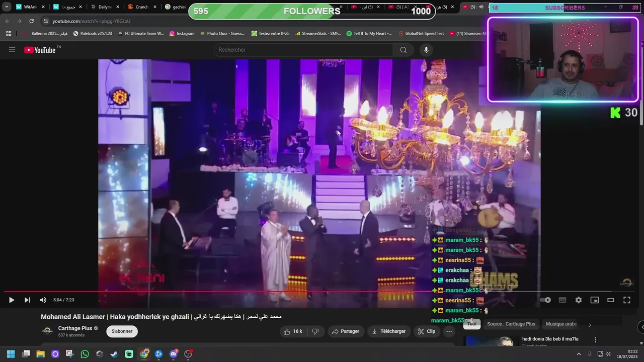
Task: Click the Télécharger download button
Action: pyautogui.click(x=388, y=331)
